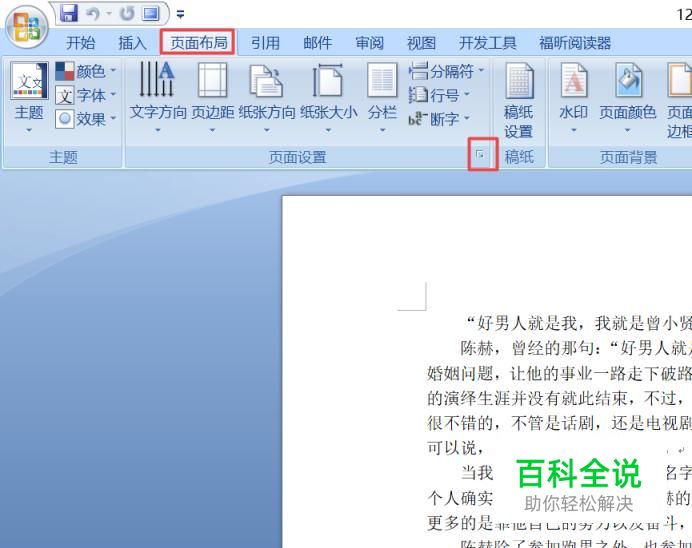Click the 纸张大小 paper size icon
The image size is (692, 548).
point(328,80)
